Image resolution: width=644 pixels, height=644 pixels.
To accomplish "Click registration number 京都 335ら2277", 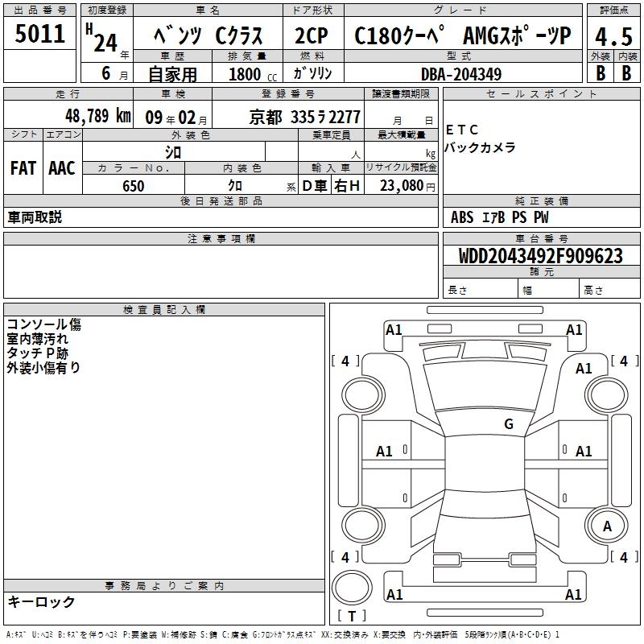I will (x=305, y=118).
